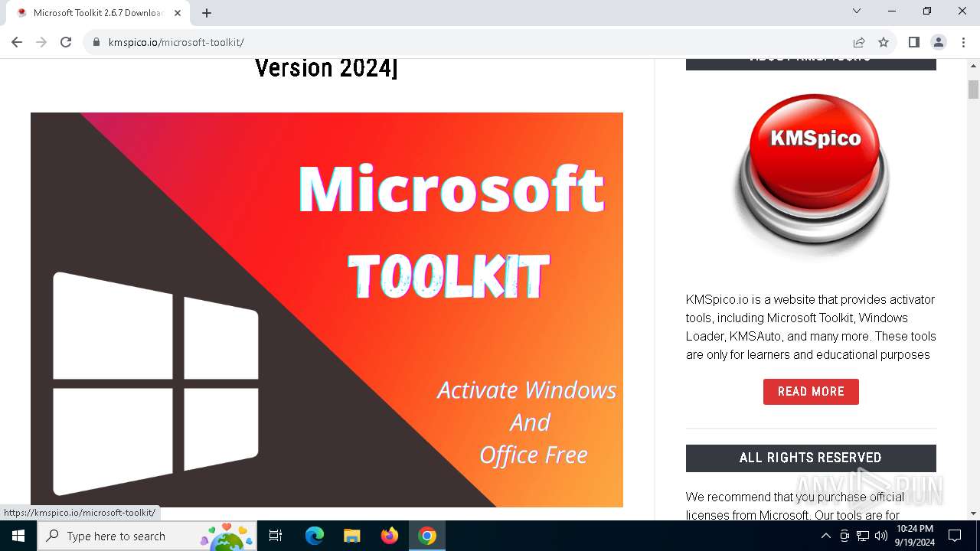Image resolution: width=980 pixels, height=551 pixels.
Task: Click the forward navigation arrow
Action: click(x=41, y=42)
